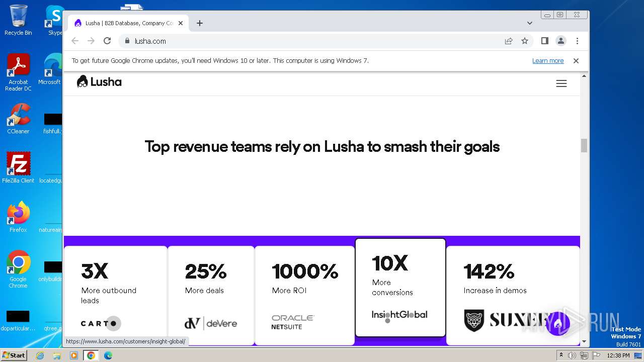The height and width of the screenshot is (362, 644).
Task: Launch the FileZilla Client shortcut
Action: 18,167
